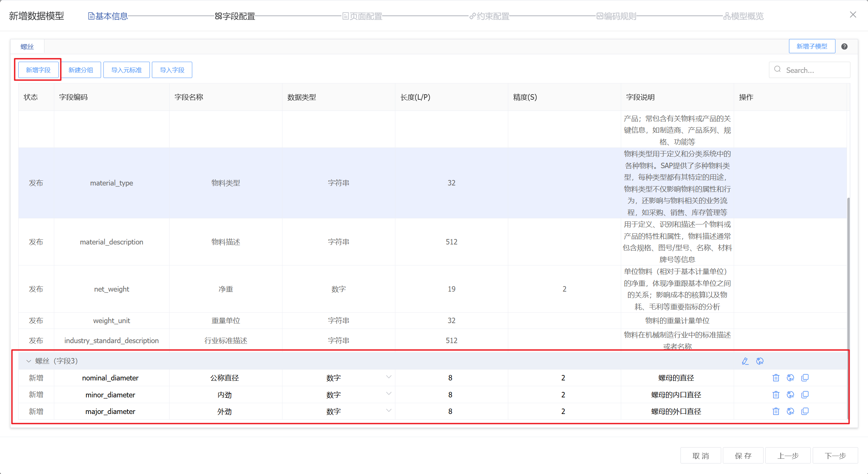
Task: Collapse the 螺丝 (字段3) group
Action: pos(29,361)
